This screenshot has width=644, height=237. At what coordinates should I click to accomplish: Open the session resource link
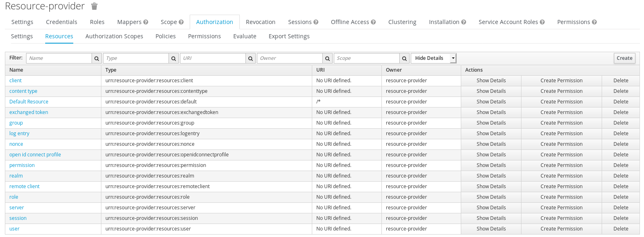pos(18,218)
